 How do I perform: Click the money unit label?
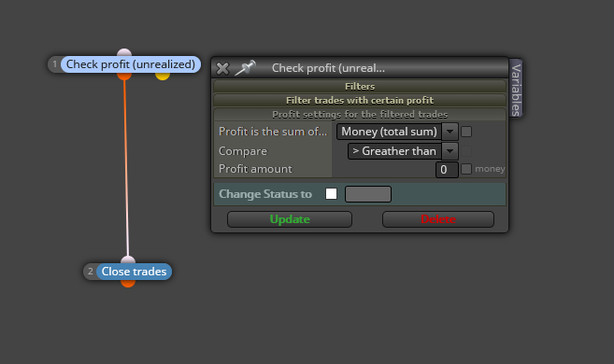pyautogui.click(x=490, y=169)
